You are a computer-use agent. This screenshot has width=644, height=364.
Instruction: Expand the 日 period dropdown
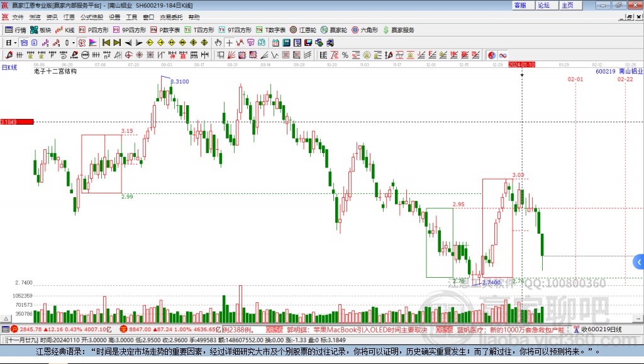tap(15, 43)
